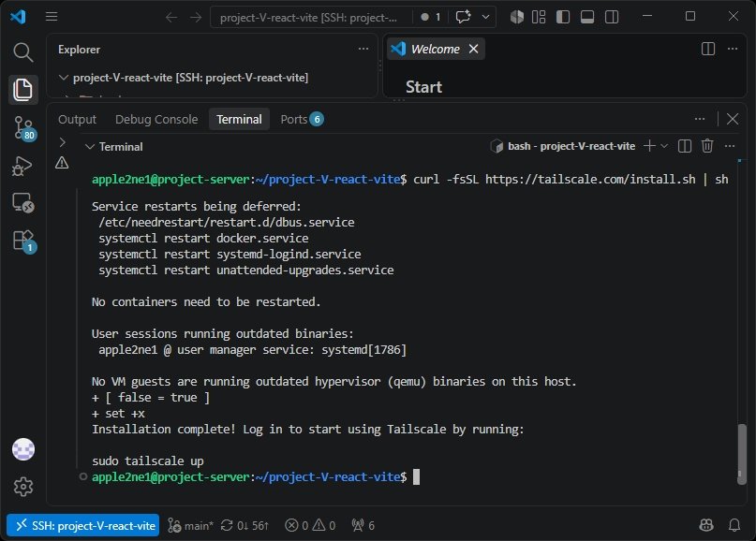This screenshot has width=756, height=541.
Task: Toggle the secondary side bar
Action: [612, 17]
